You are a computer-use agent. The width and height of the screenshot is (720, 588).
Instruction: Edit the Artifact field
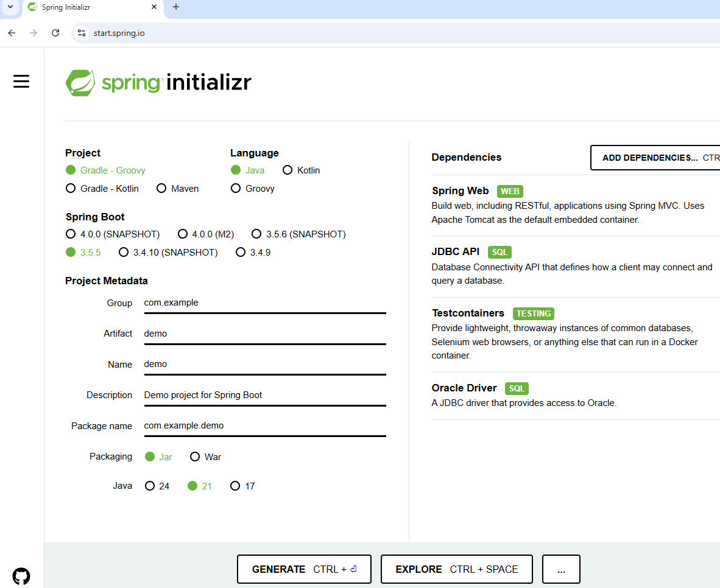coord(265,334)
